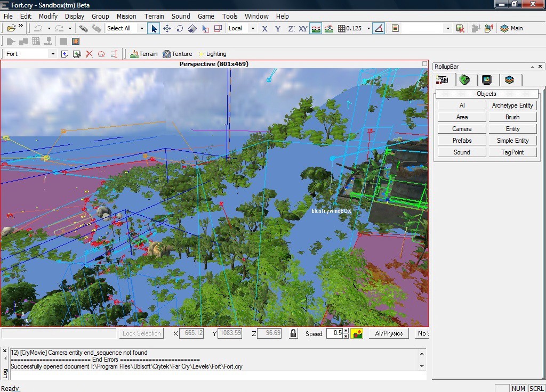
Task: Open the Local coordinate system dropdown
Action: tap(252, 28)
